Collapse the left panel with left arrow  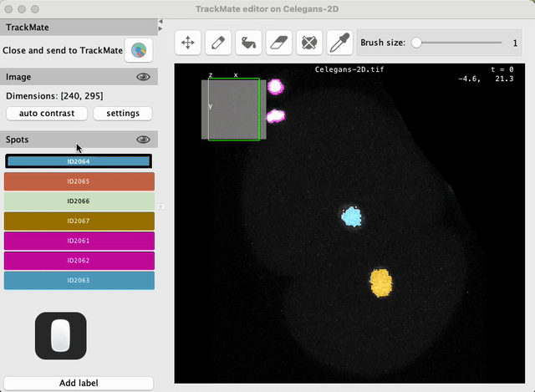(x=160, y=22)
